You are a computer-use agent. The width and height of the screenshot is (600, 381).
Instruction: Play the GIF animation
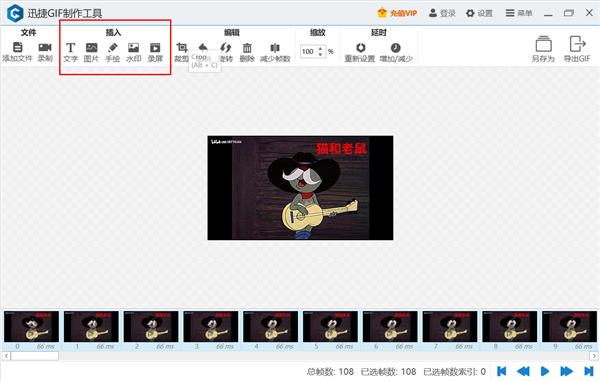click(545, 371)
